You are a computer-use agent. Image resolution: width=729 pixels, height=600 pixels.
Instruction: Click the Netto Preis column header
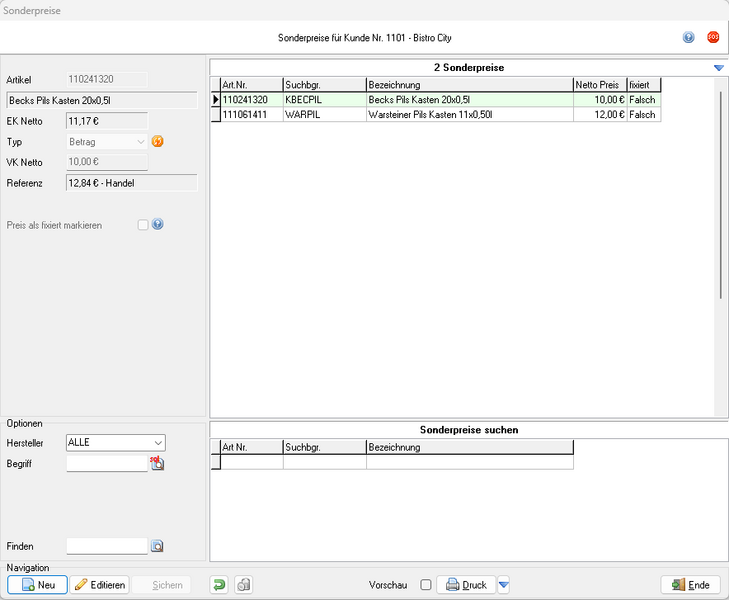click(600, 85)
